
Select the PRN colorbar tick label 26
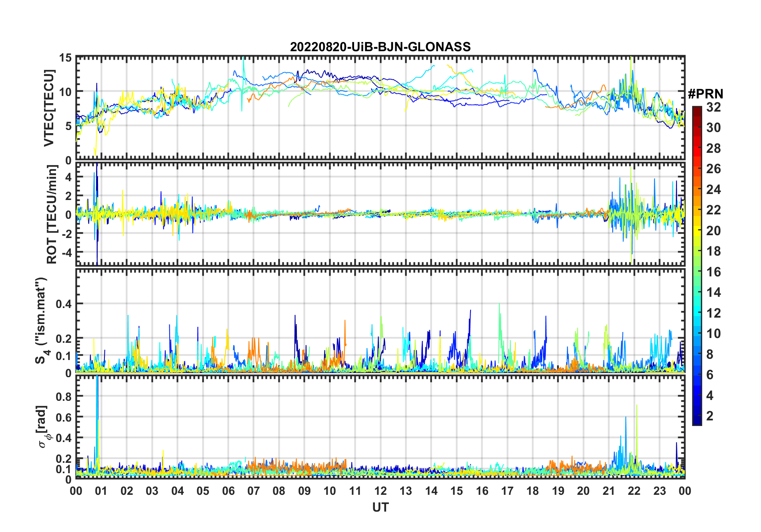pos(713,169)
